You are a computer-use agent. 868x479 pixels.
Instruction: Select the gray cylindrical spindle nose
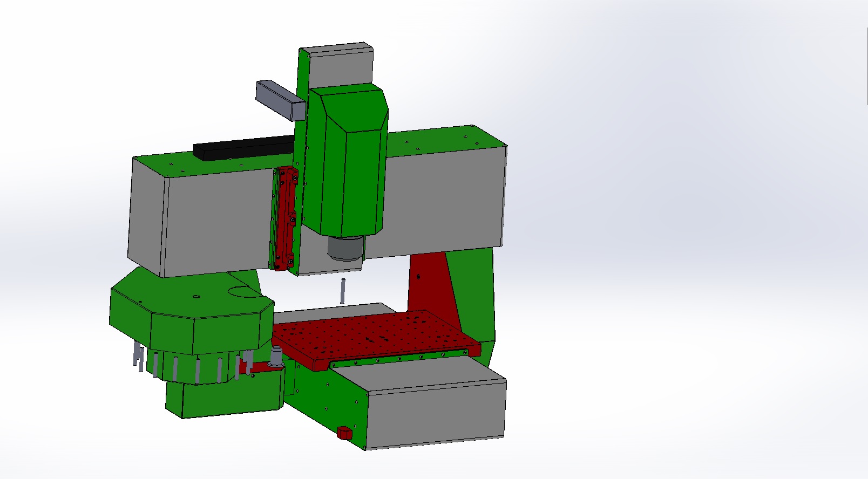(x=345, y=249)
